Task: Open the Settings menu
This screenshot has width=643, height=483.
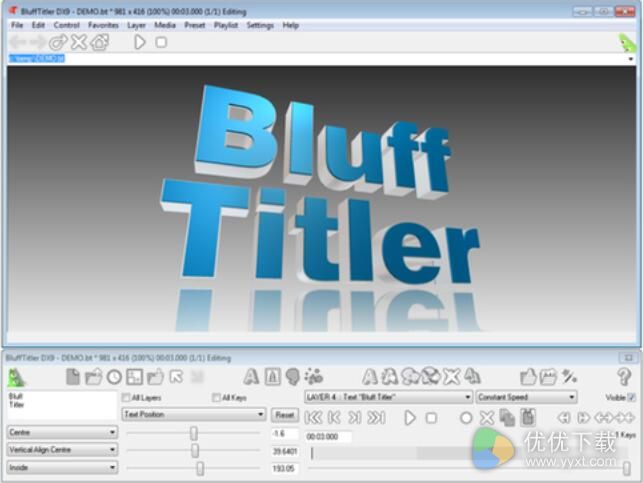Action: [x=260, y=25]
